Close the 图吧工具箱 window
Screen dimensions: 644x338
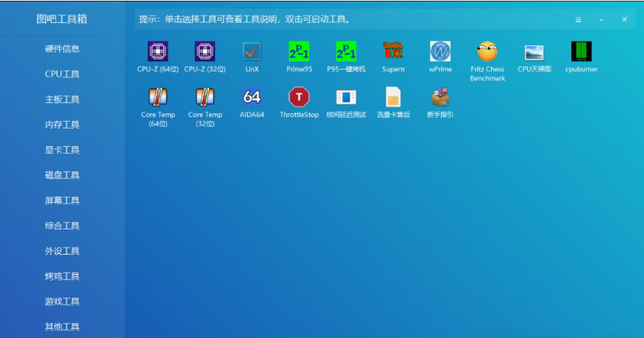point(624,19)
